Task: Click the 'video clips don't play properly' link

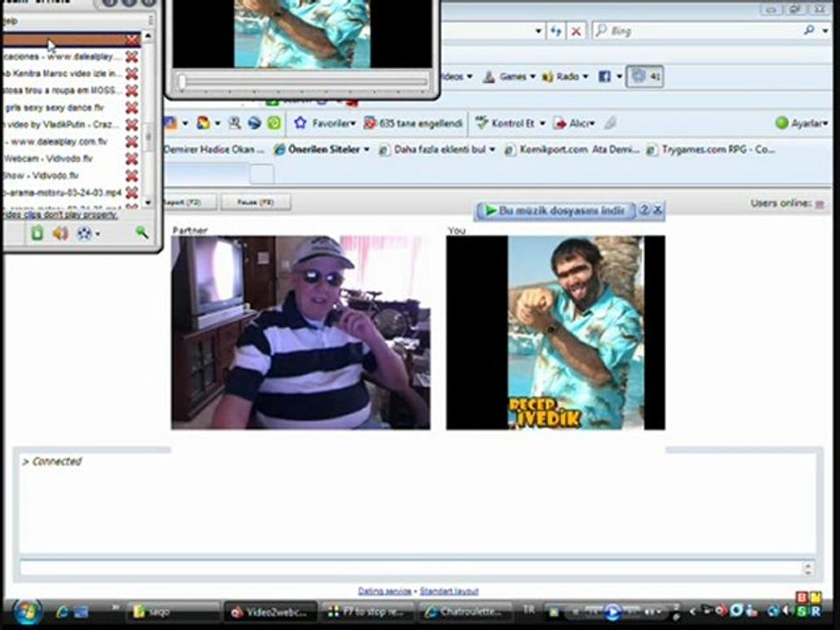Action: pyautogui.click(x=59, y=214)
